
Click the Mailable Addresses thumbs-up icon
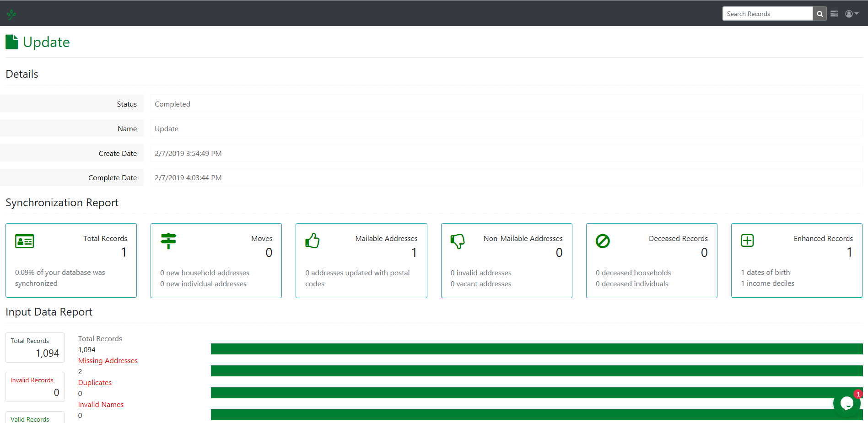point(313,241)
